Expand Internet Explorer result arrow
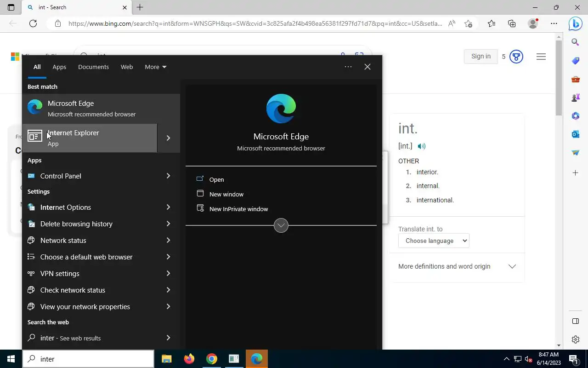Image resolution: width=588 pixels, height=368 pixels. [169, 138]
